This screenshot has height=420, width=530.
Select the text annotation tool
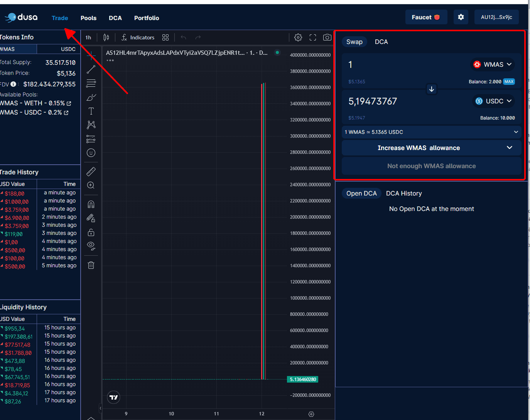tap(91, 111)
